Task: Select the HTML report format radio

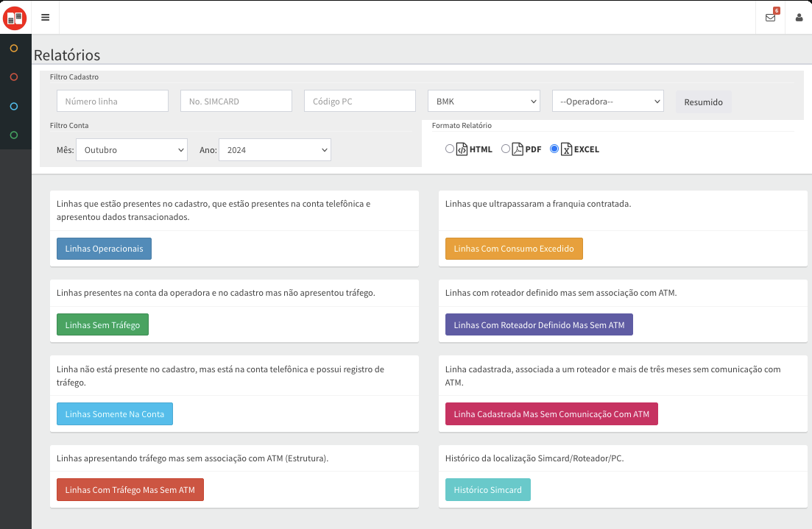Action: pyautogui.click(x=450, y=149)
